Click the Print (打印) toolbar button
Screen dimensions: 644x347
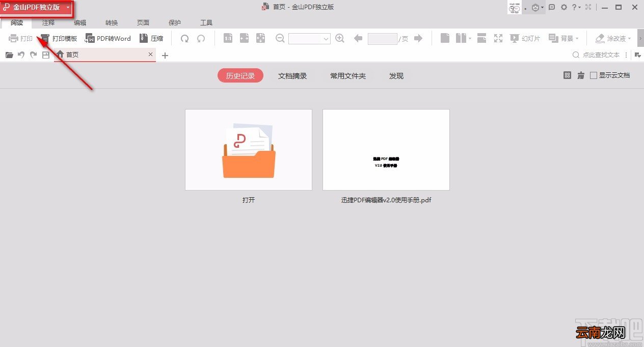tap(20, 38)
